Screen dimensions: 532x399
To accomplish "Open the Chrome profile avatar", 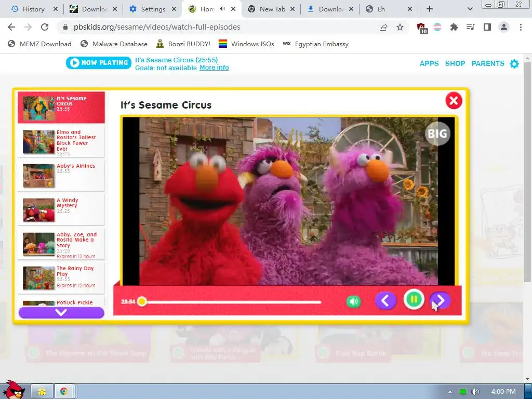I will [504, 27].
